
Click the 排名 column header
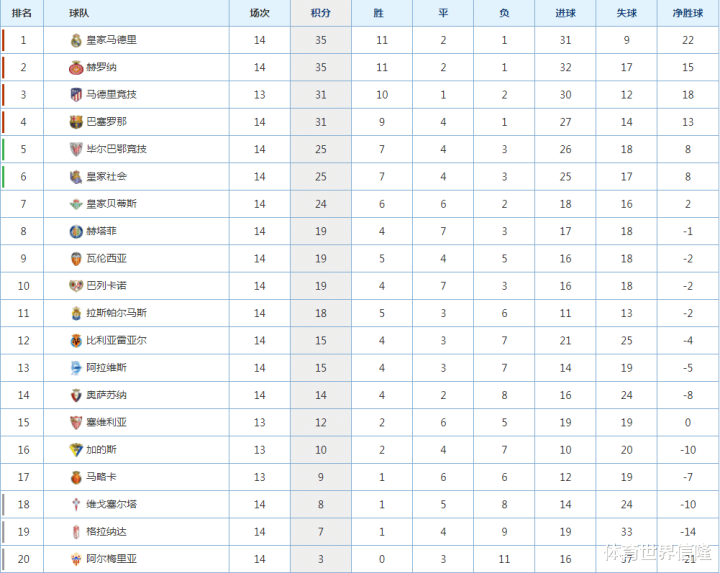pos(22,13)
